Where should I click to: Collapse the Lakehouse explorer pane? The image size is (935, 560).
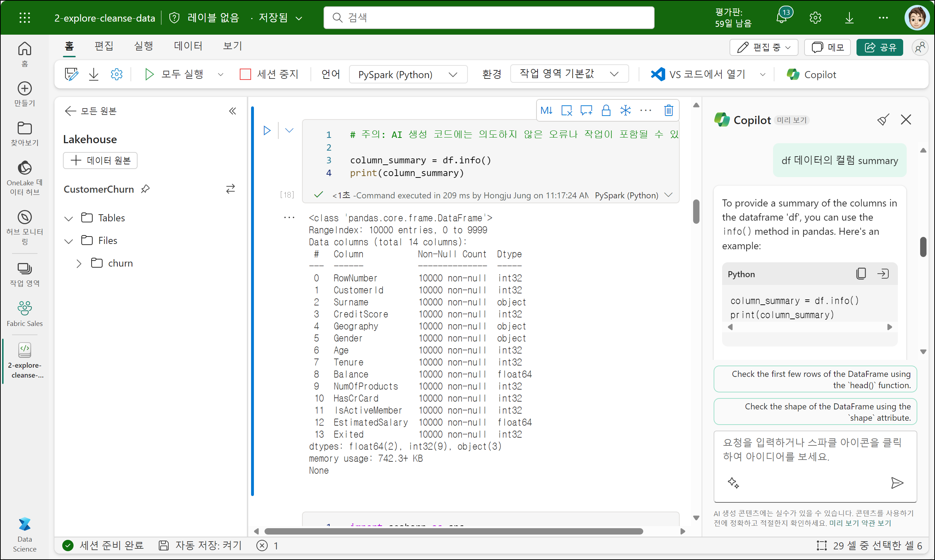233,111
